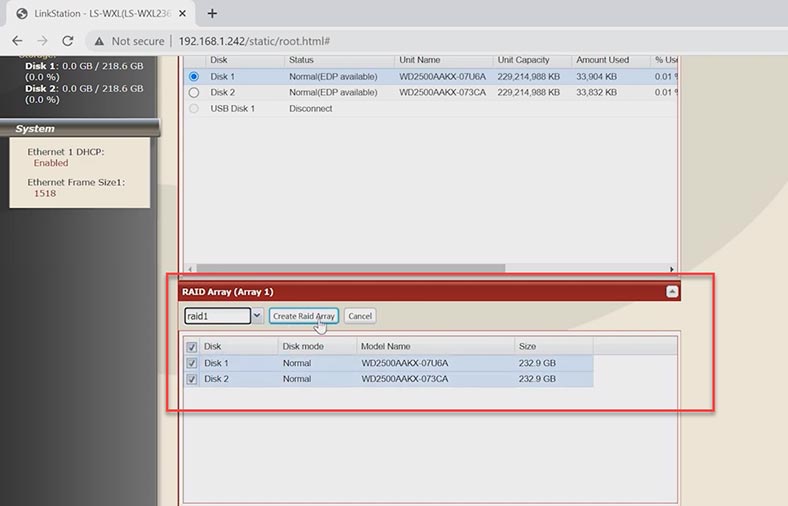Close the LinkStation browser tab
This screenshot has height=506, width=788.
click(182, 14)
